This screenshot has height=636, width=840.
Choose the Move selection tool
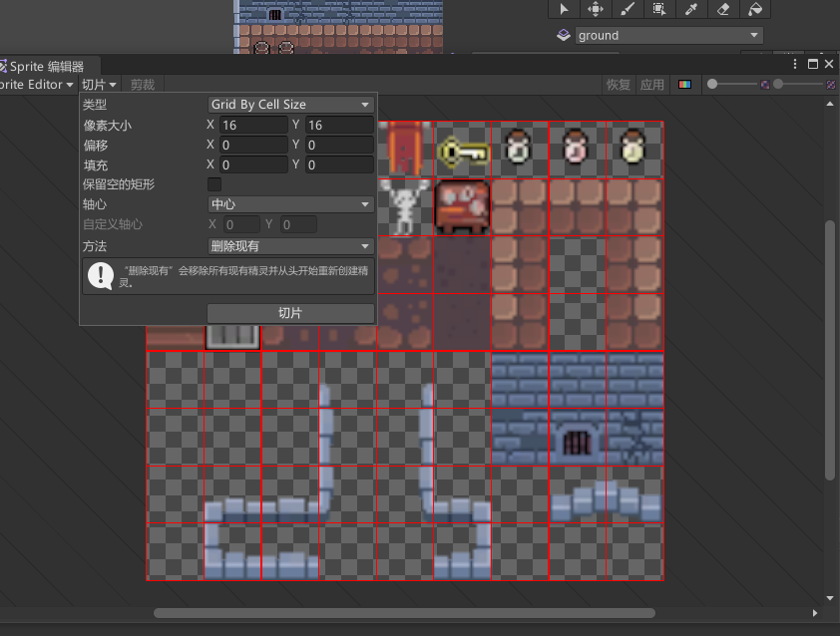(x=596, y=9)
